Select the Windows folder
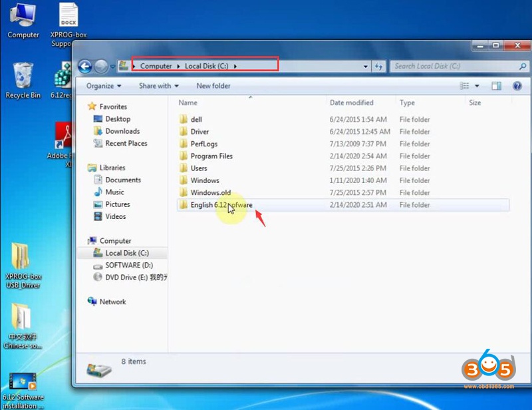Screen dimensions: 532x410 [205, 180]
